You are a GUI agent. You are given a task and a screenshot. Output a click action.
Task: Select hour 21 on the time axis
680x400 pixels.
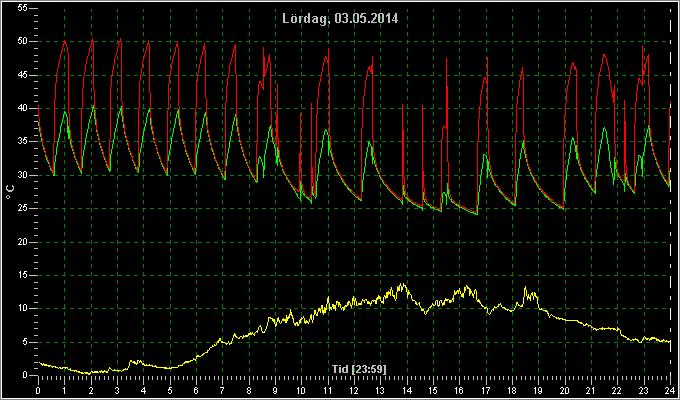coord(591,390)
